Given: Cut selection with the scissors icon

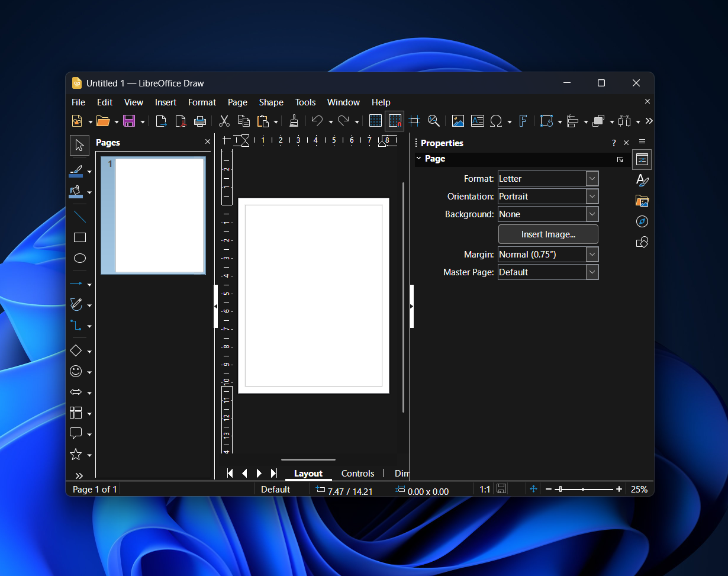Looking at the screenshot, I should tap(224, 121).
